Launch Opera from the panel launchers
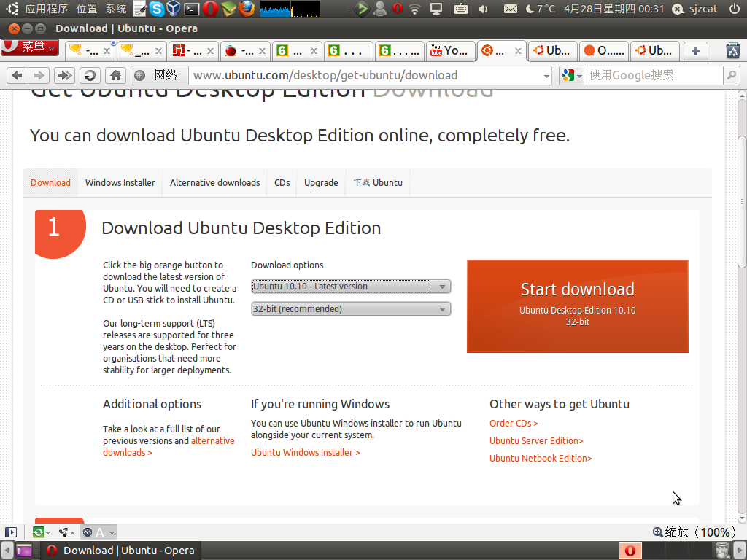Screen dimensions: 747x560 pyautogui.click(x=210, y=9)
